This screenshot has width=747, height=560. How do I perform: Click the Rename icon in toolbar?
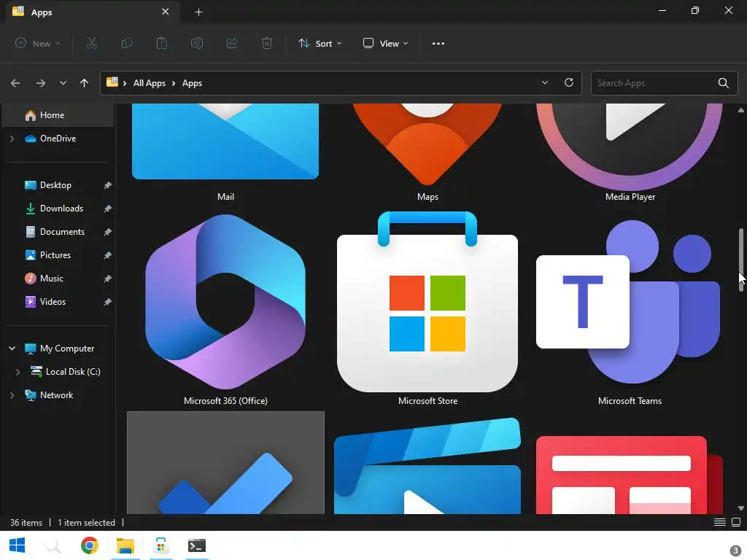[197, 43]
